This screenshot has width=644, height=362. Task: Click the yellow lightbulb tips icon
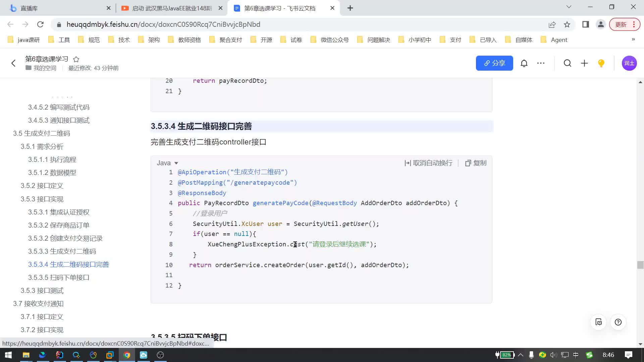tap(601, 63)
